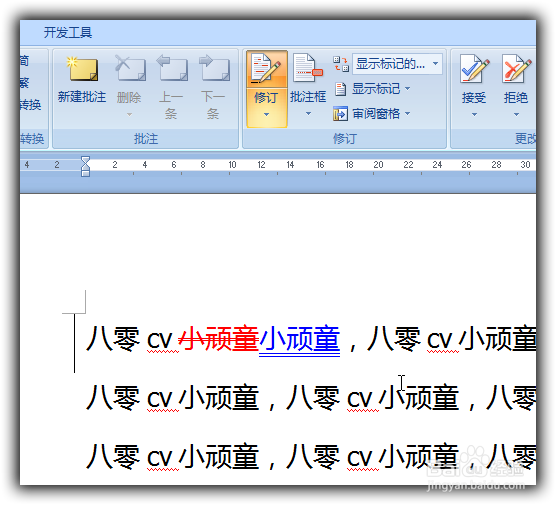
Task: Toggle the 修订 track changes icon
Action: point(266,68)
